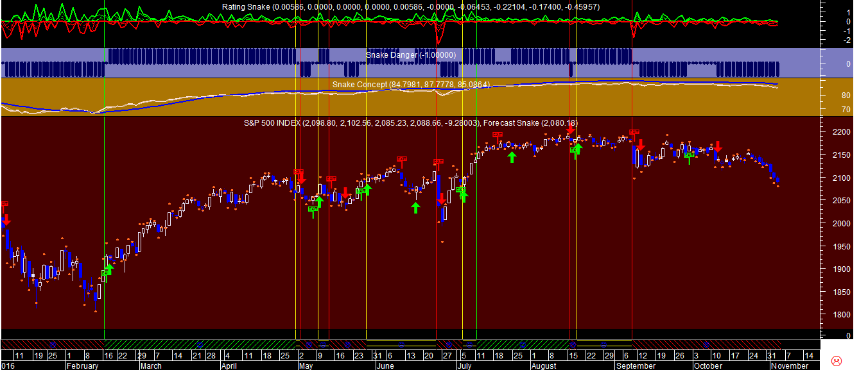Click the red down arrow at early May
Viewport: 868px width, 370px height.
302,178
